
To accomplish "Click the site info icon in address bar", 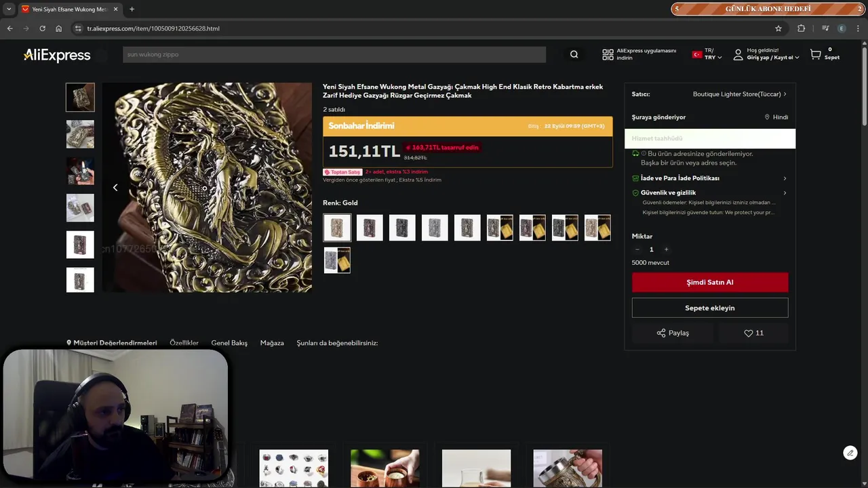I will pyautogui.click(x=78, y=28).
